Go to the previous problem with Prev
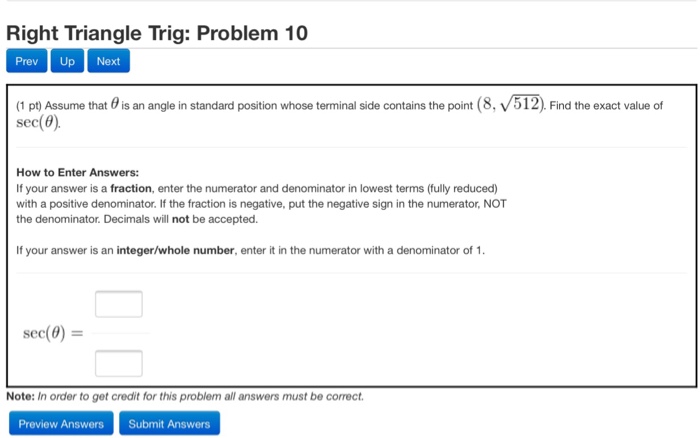Screen dimensions: 700x438 click(26, 61)
